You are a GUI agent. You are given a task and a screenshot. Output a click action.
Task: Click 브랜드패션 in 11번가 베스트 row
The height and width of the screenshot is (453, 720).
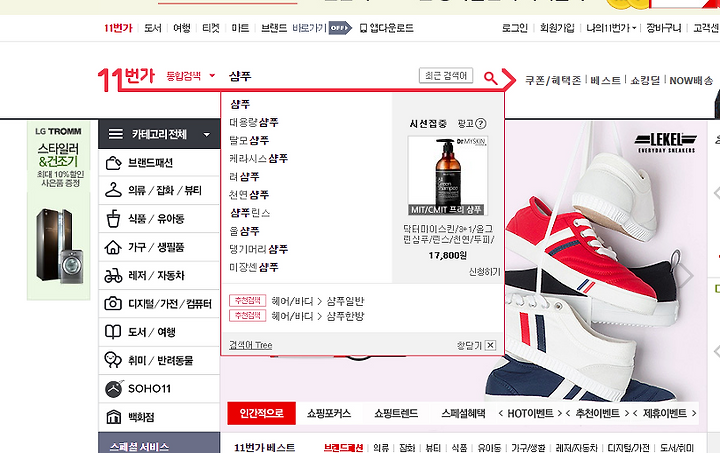coord(343,447)
